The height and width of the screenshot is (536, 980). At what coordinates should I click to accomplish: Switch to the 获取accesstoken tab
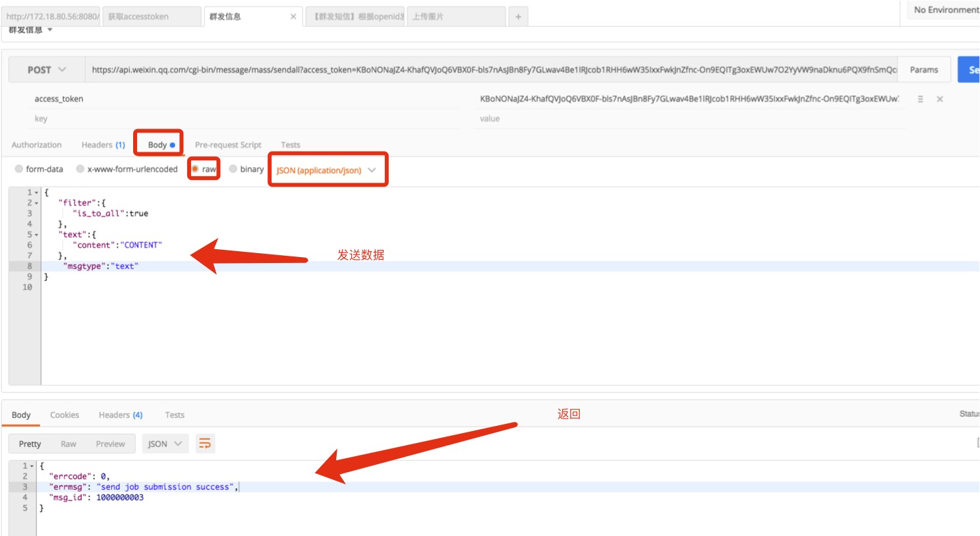pyautogui.click(x=152, y=16)
